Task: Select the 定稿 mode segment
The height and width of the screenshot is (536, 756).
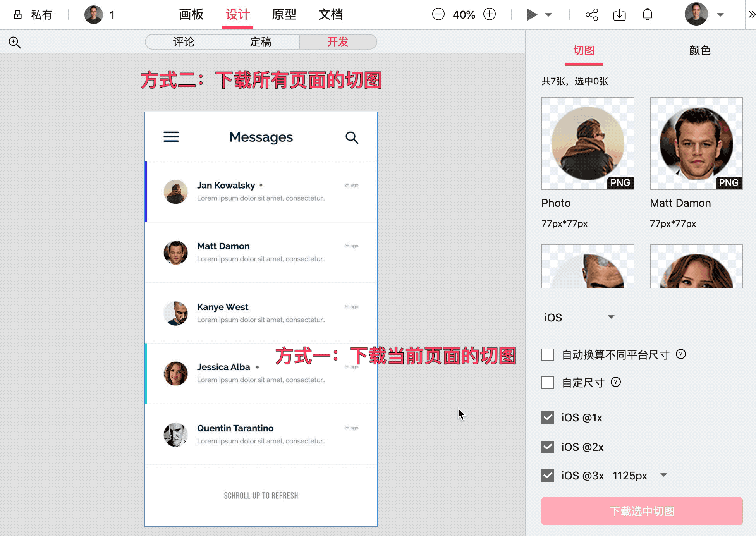Action: [x=261, y=42]
